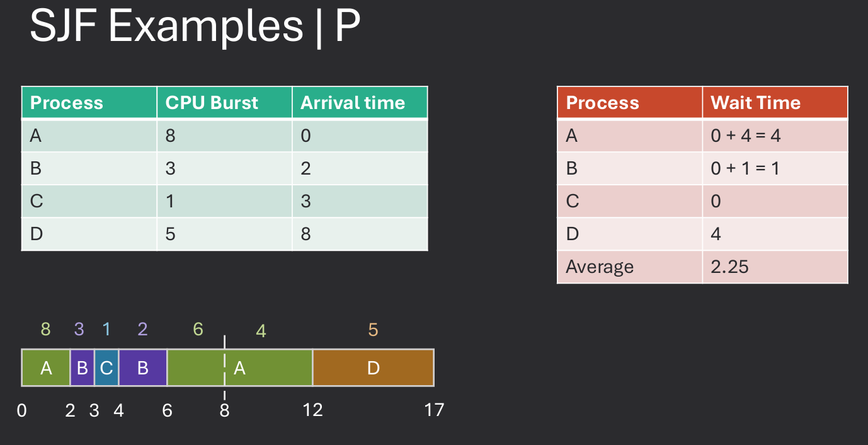
Task: Click the orange remaining-burst label 5 above D
Action: click(373, 330)
